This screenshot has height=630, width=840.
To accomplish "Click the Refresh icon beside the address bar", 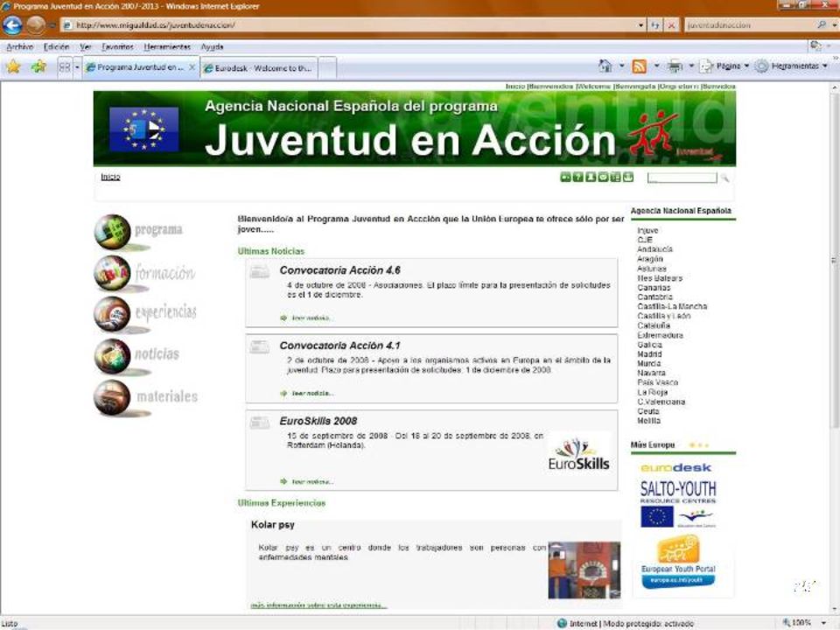I will [x=655, y=25].
